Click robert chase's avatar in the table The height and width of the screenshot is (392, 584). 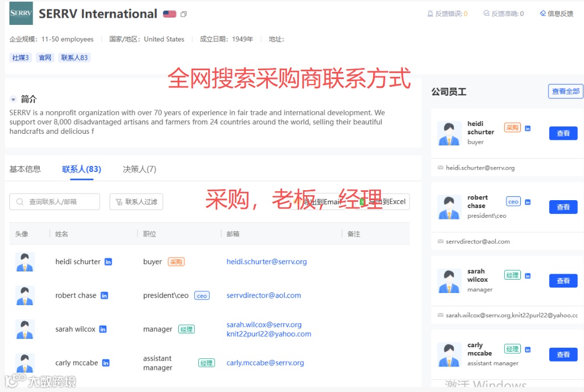pyautogui.click(x=25, y=296)
